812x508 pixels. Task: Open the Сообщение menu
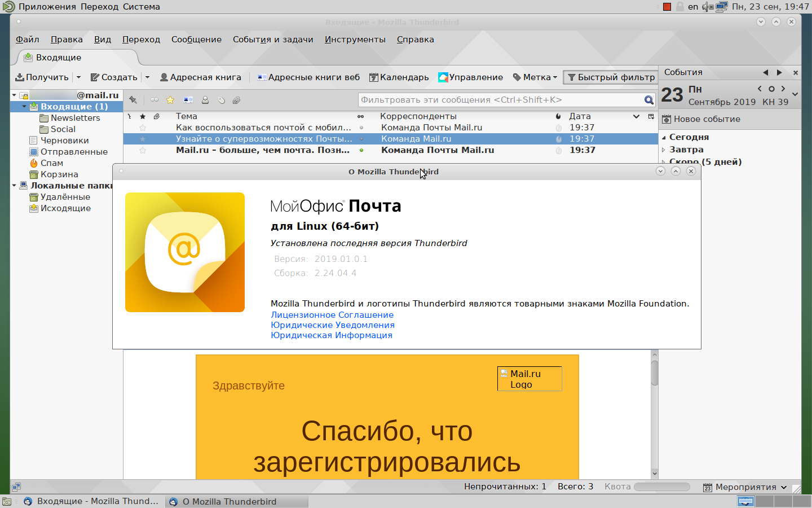[197, 40]
